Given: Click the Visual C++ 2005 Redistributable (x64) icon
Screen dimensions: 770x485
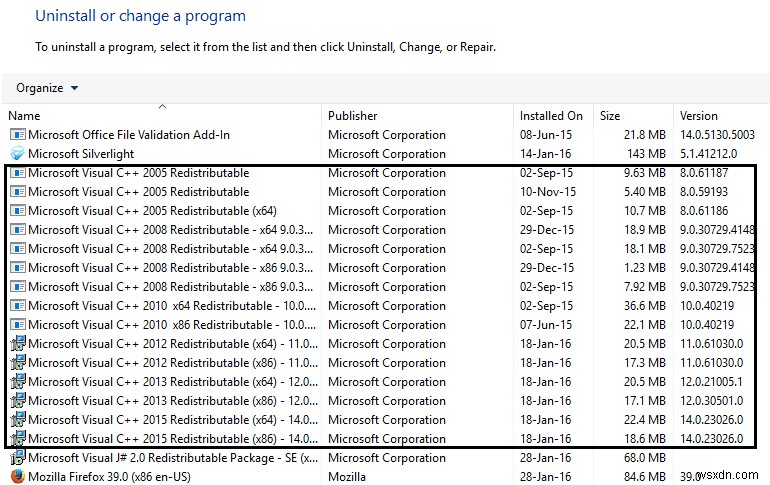Looking at the screenshot, I should [18, 211].
